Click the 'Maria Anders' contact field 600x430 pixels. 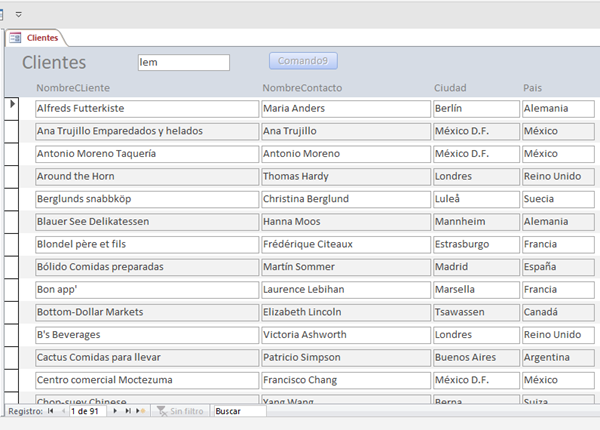(346, 109)
